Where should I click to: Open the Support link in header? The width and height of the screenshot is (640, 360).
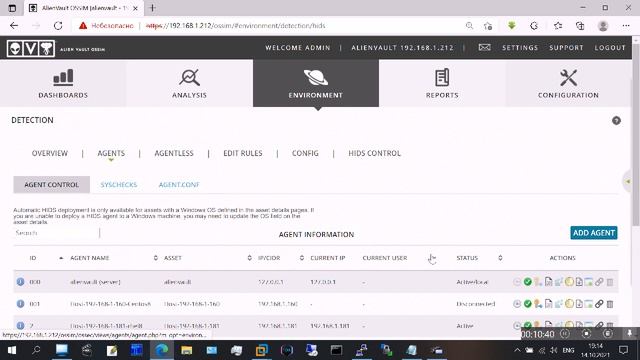click(x=566, y=48)
